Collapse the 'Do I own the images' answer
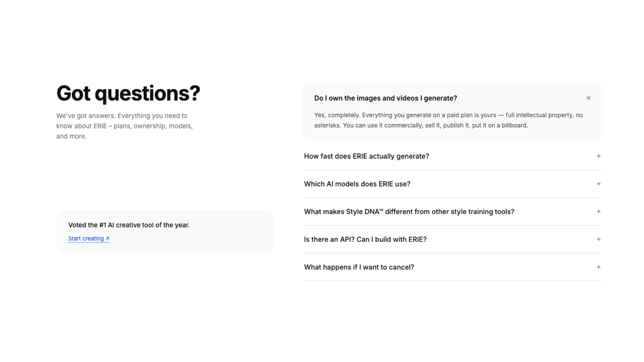 tap(588, 98)
